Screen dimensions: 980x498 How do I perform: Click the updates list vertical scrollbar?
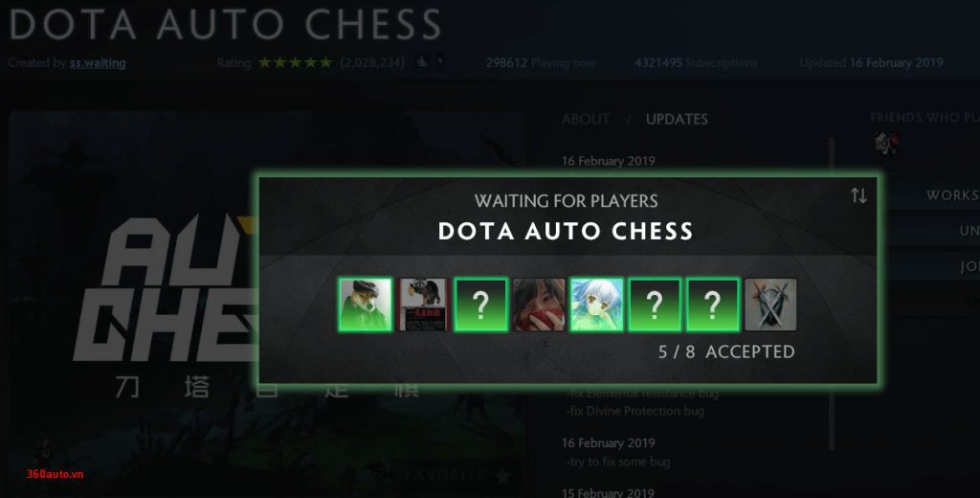pyautogui.click(x=832, y=294)
